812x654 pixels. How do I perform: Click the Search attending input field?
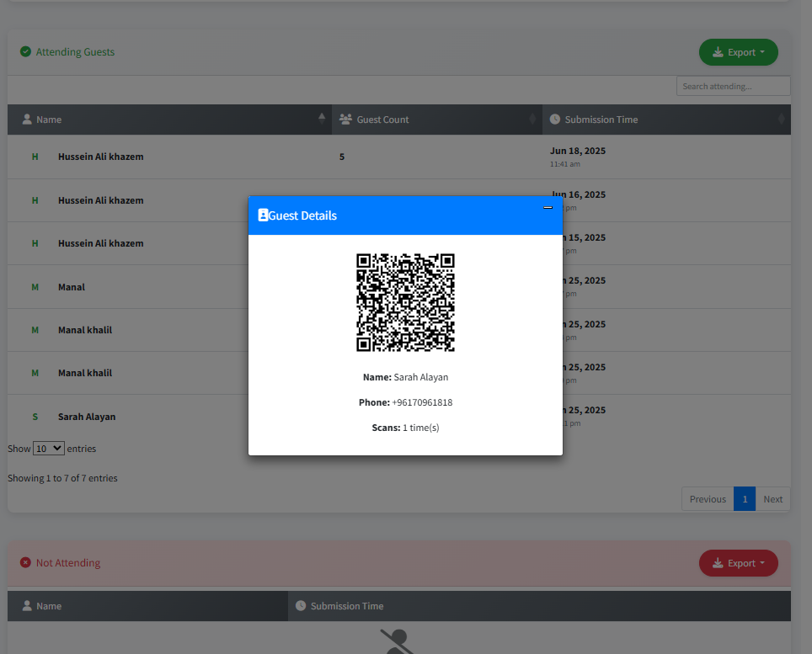tap(732, 85)
